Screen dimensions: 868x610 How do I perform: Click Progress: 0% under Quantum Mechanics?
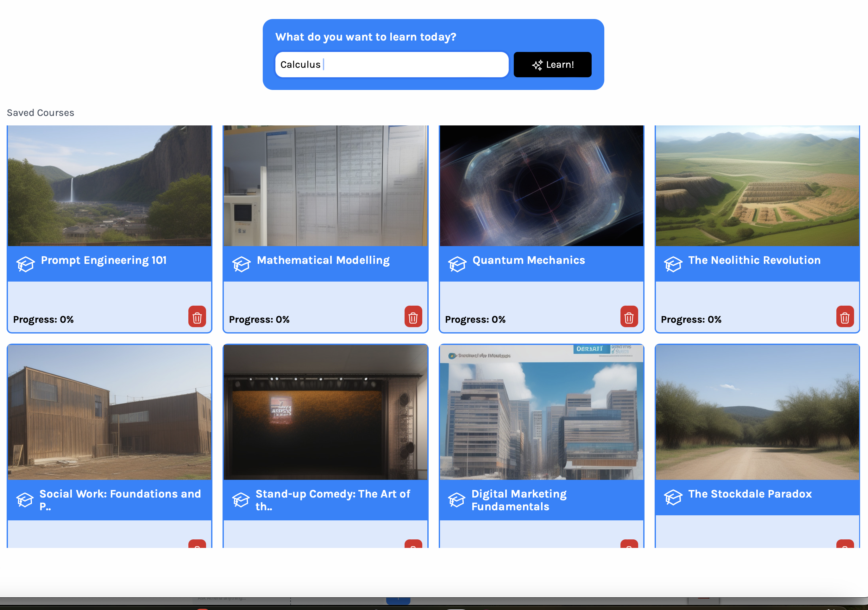point(475,320)
